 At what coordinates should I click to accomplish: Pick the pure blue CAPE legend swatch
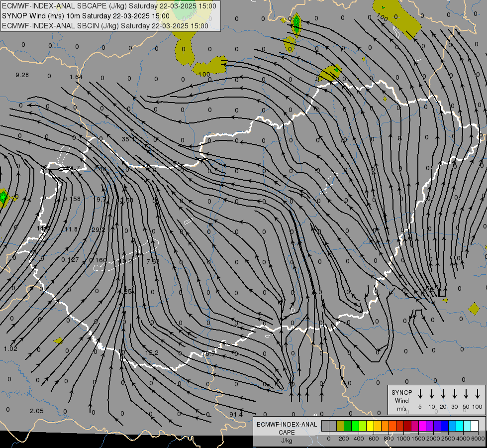coord(445,426)
